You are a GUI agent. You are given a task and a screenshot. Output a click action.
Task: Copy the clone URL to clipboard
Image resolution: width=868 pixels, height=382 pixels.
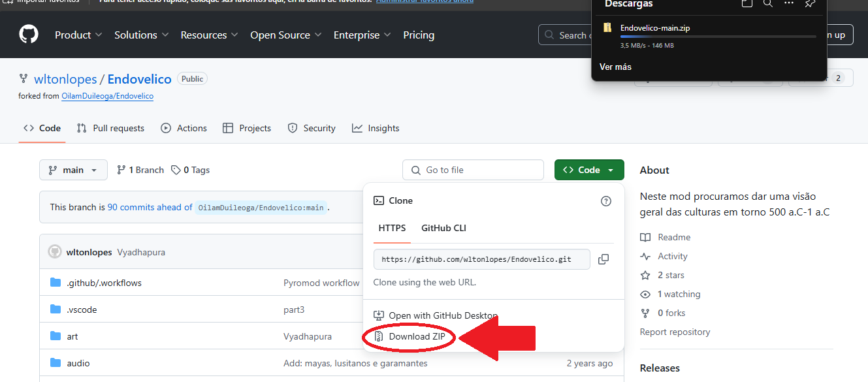click(603, 259)
